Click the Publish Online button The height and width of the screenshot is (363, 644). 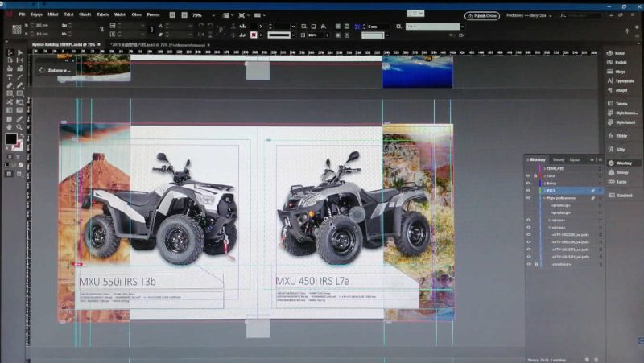(482, 15)
